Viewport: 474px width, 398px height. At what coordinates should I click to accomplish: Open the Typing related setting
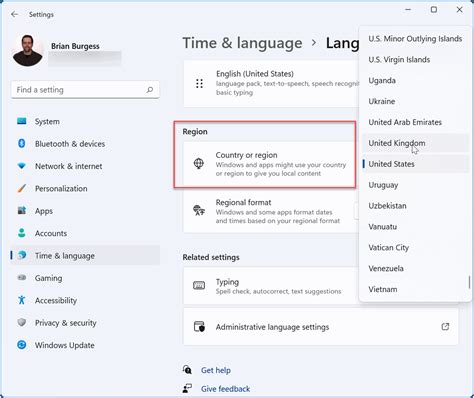271,286
